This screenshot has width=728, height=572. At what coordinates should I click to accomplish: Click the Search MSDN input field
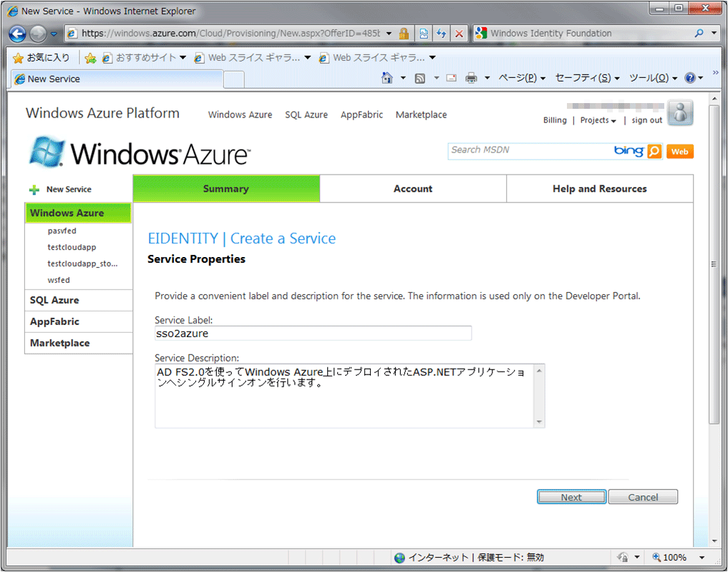[x=530, y=150]
